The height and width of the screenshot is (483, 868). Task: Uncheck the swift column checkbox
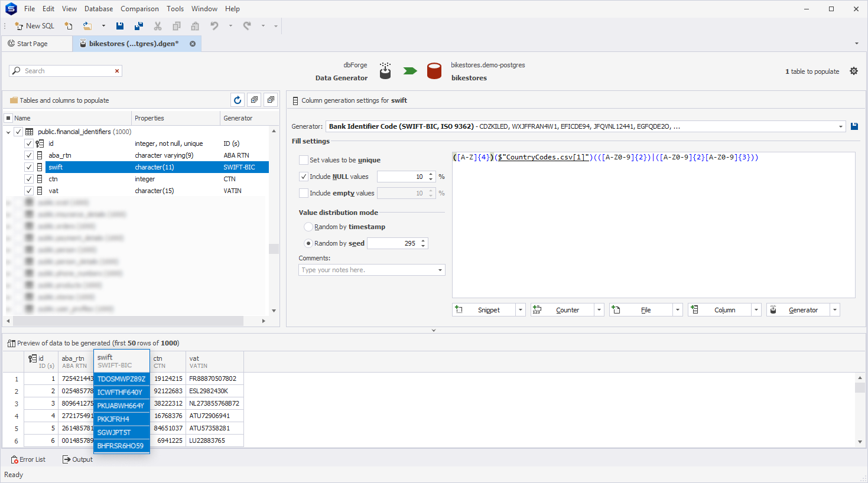[x=28, y=167]
